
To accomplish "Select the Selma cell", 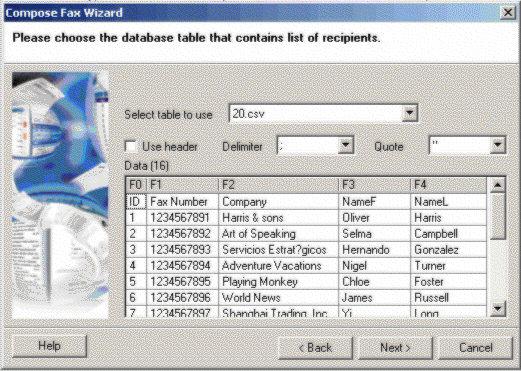I will click(x=374, y=234).
